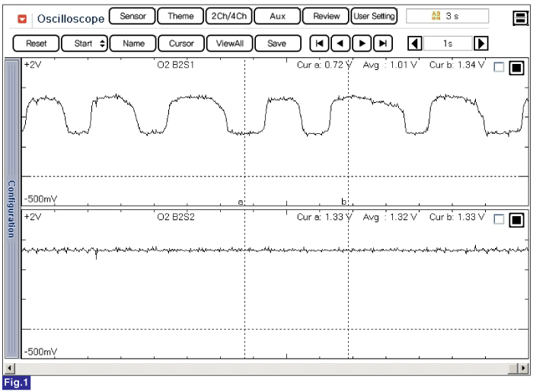The width and height of the screenshot is (533, 392).
Task: Open the Sensor menu button
Action: point(132,16)
